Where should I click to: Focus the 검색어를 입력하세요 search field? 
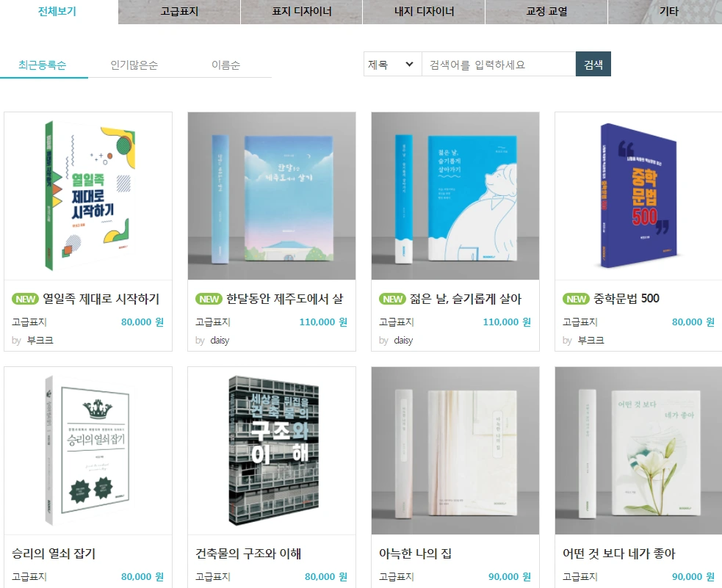click(499, 64)
